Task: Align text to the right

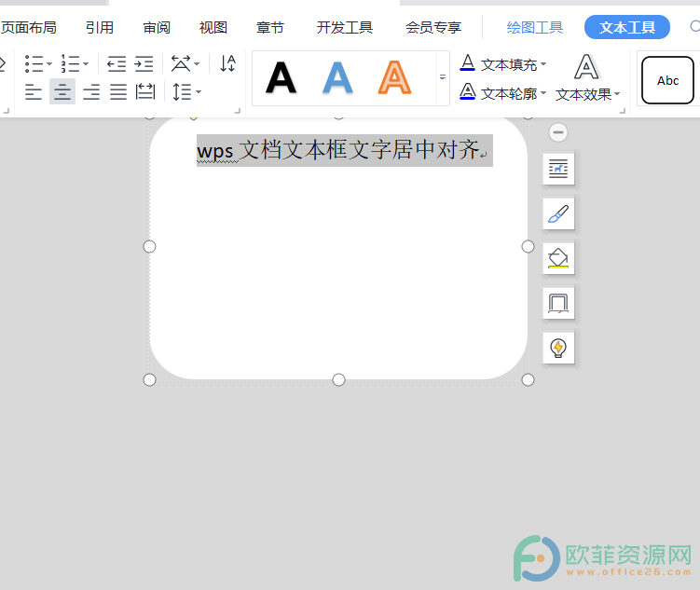Action: click(91, 92)
